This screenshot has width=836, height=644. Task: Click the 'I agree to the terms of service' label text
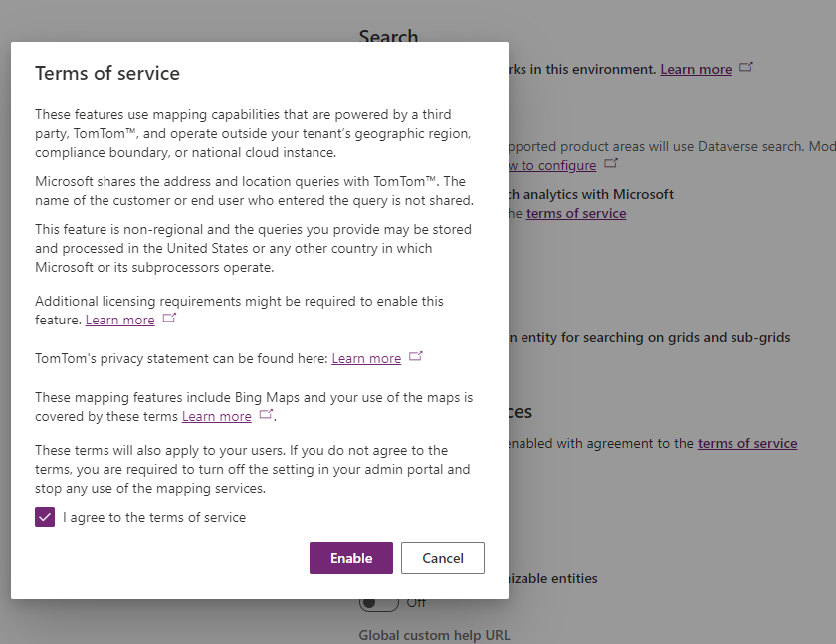tap(154, 518)
